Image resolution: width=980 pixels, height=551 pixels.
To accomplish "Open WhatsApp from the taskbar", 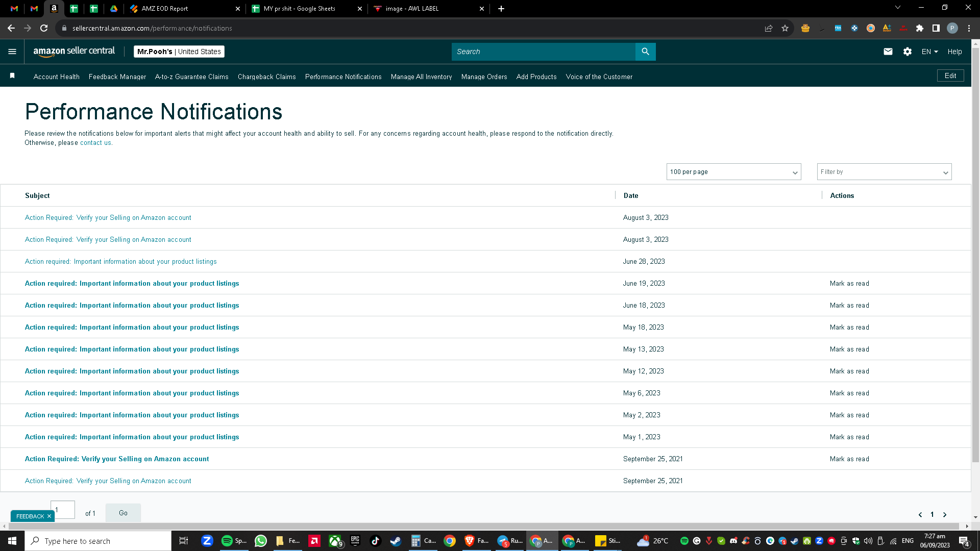I will click(261, 541).
